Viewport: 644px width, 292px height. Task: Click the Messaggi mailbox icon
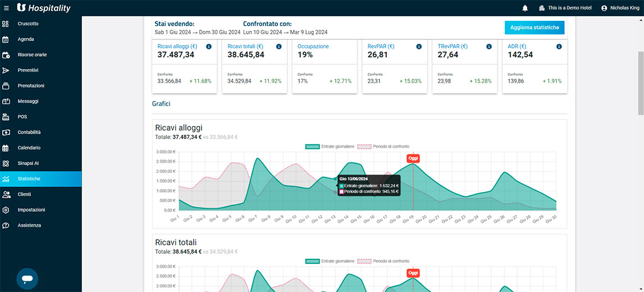[x=6, y=102]
